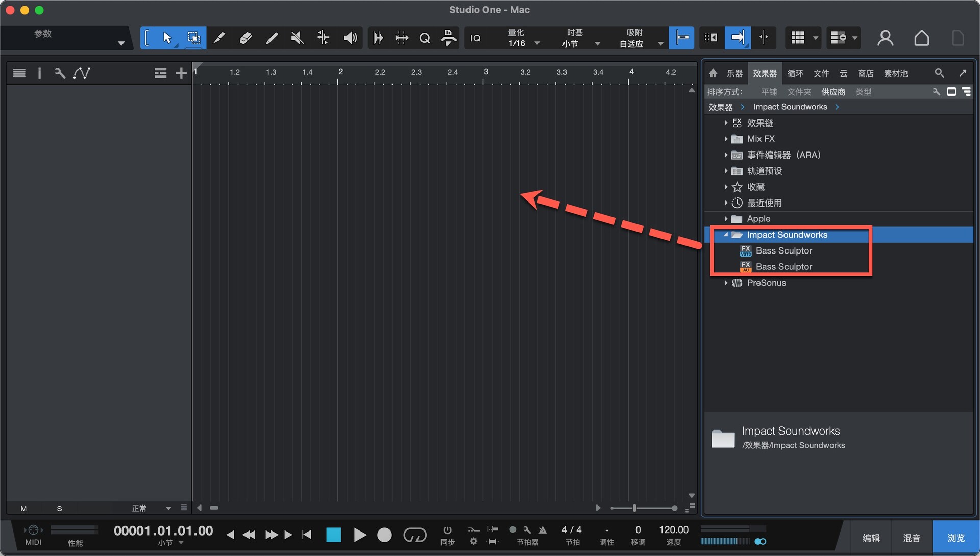
Task: Toggle the master output switch
Action: coord(761,541)
